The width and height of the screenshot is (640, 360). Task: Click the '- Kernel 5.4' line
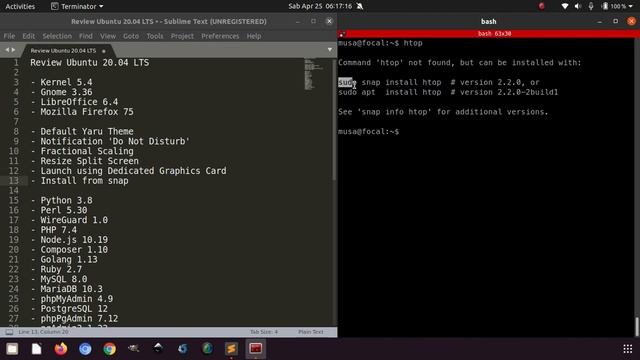(61, 82)
